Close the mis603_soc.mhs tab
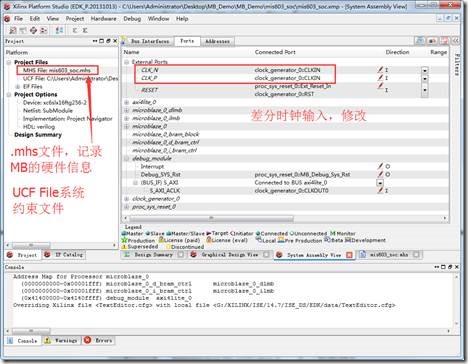This screenshot has height=364, width=468. [416, 255]
